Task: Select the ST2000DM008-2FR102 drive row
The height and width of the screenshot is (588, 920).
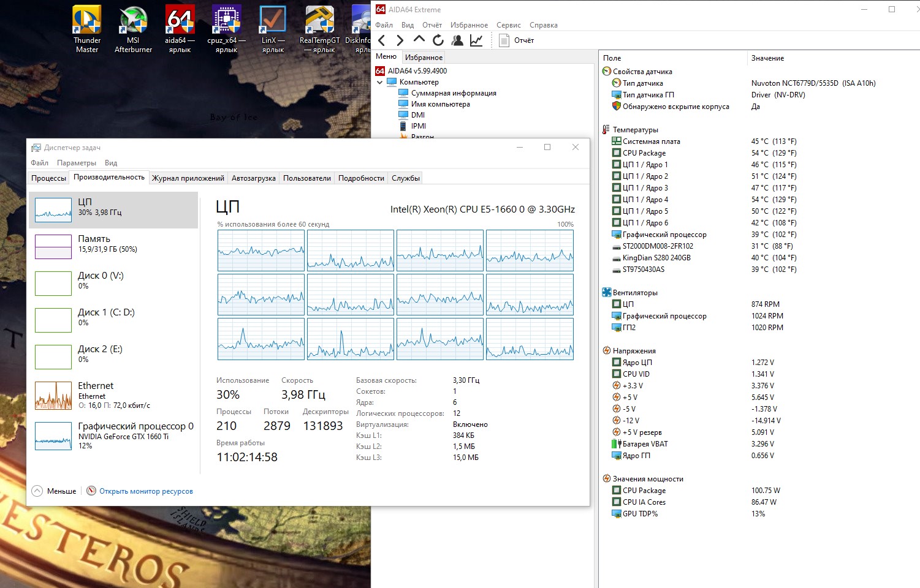Action: click(x=759, y=246)
